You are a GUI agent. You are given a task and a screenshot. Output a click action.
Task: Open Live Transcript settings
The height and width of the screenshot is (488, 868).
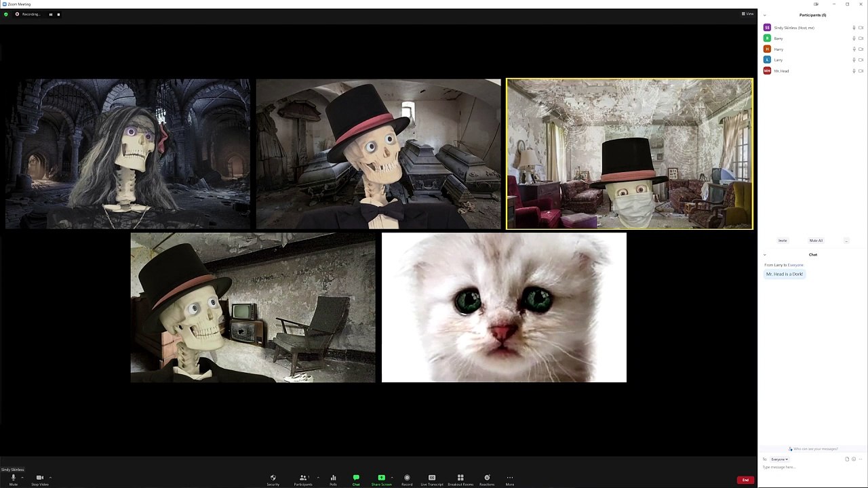[x=432, y=479]
